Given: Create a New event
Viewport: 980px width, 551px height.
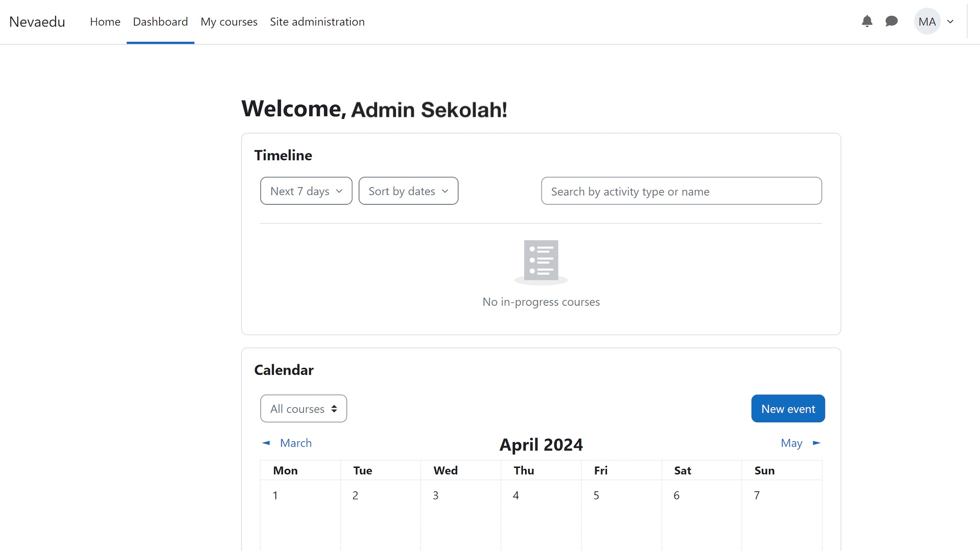Looking at the screenshot, I should coord(788,408).
